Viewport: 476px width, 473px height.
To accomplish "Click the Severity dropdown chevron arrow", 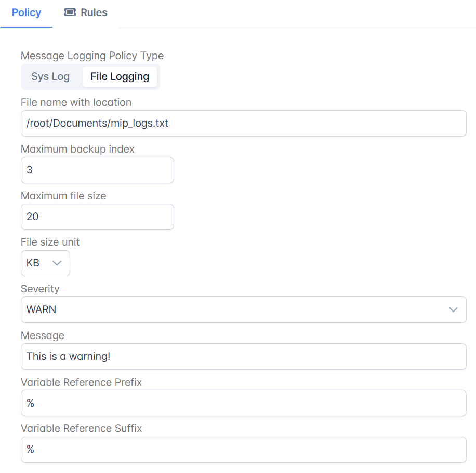I will coord(453,310).
